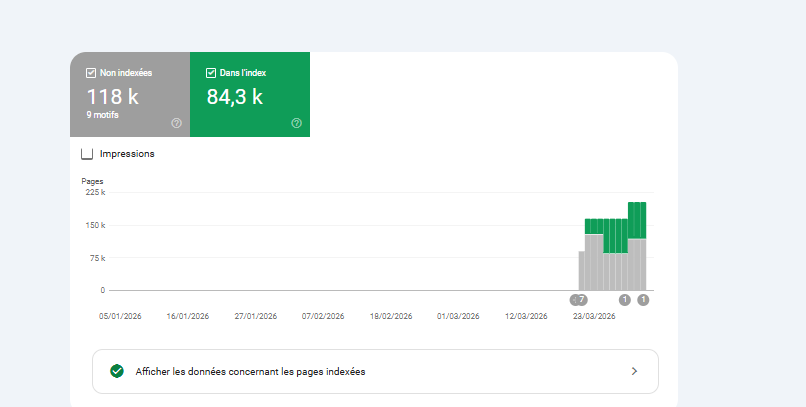Click the annotation marker labeled 7
806x407 pixels.
coord(581,300)
